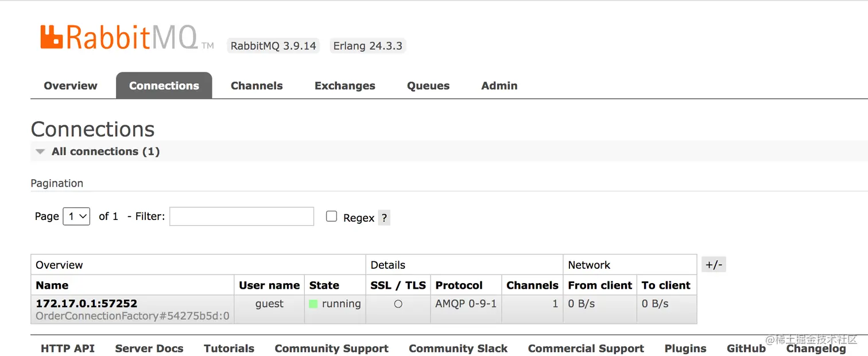
Task: Collapse the All connections section
Action: [x=40, y=152]
